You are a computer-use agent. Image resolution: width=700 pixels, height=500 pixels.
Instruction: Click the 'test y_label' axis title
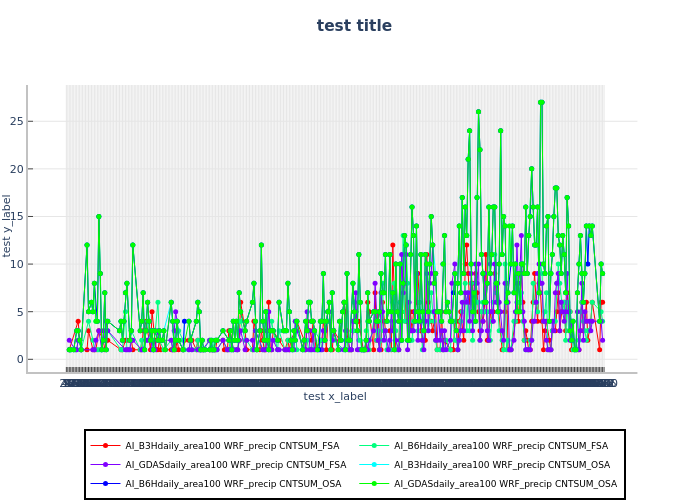[8, 226]
